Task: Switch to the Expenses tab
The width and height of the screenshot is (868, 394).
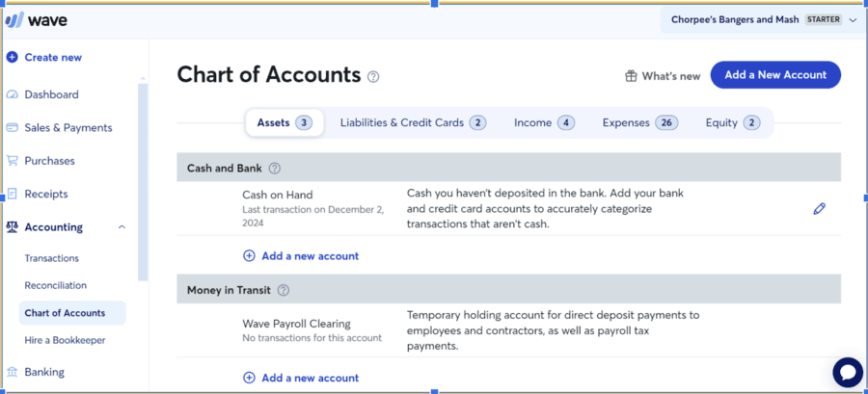Action: [x=640, y=122]
